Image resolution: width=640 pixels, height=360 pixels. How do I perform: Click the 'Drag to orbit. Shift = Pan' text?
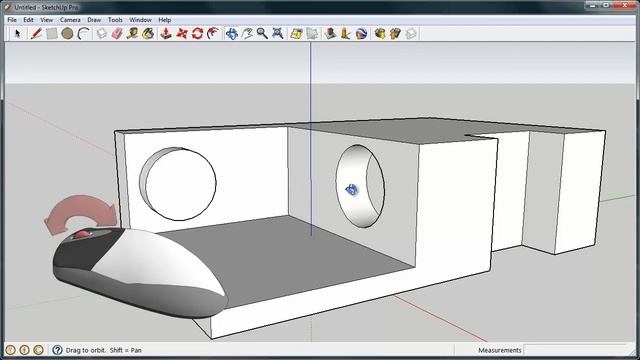104,350
